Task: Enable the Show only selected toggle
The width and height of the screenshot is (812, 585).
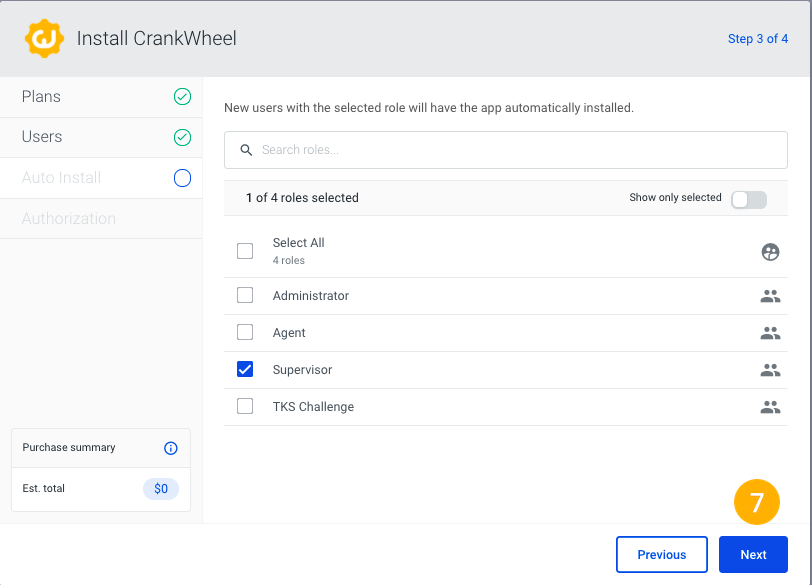Action: tap(749, 199)
